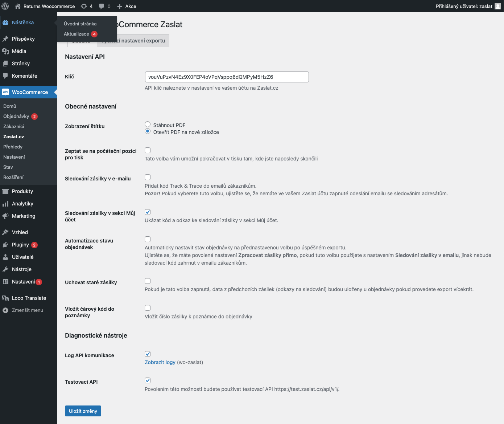Viewport: 504px width, 424px height.
Task: Click the Stránky pages icon
Action: (x=5, y=64)
